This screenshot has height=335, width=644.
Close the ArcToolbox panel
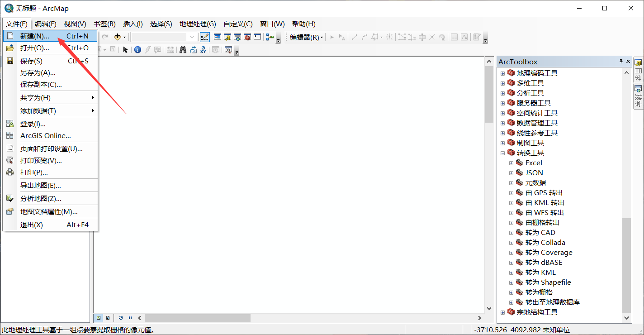(628, 62)
